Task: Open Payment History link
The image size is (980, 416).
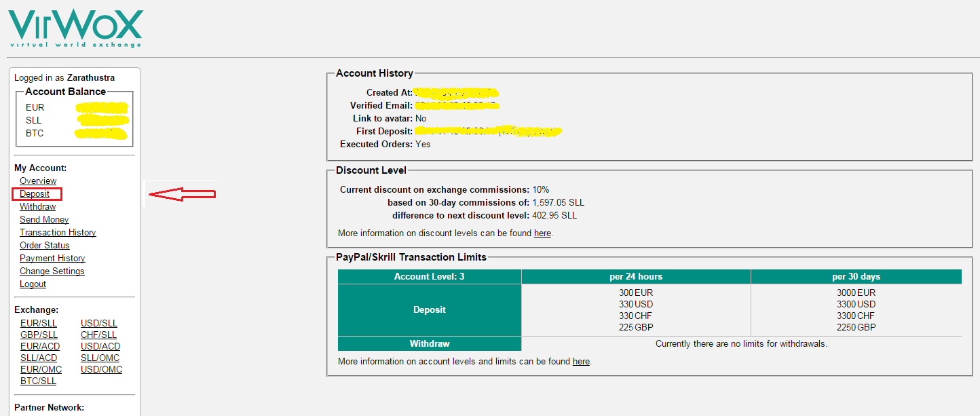Action: tap(52, 258)
